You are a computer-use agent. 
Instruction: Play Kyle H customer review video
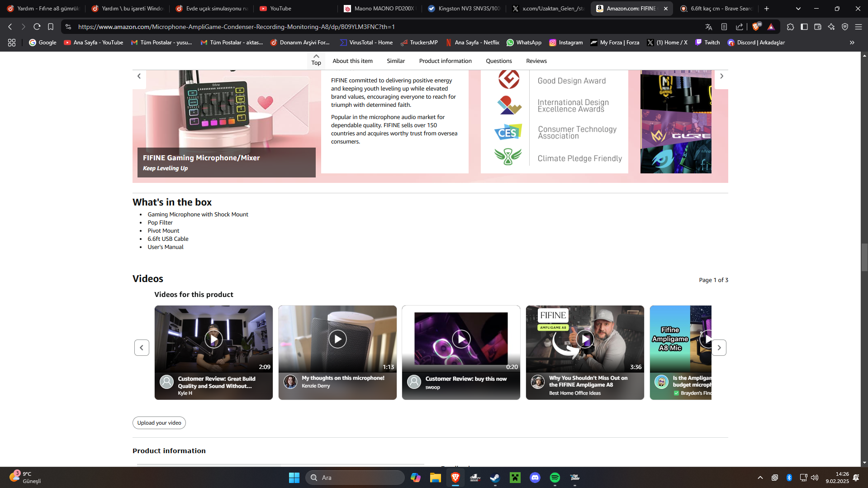(x=213, y=339)
